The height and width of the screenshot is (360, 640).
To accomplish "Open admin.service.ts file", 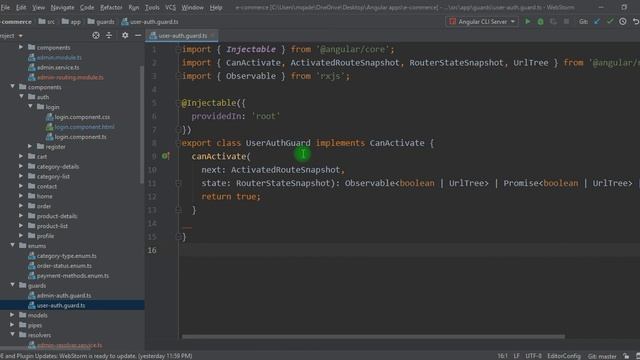I will click(58, 67).
